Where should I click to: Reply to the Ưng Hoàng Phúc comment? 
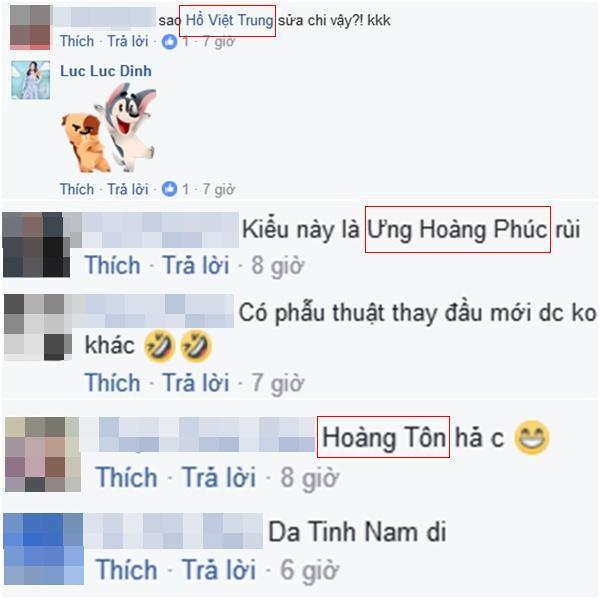click(x=196, y=265)
